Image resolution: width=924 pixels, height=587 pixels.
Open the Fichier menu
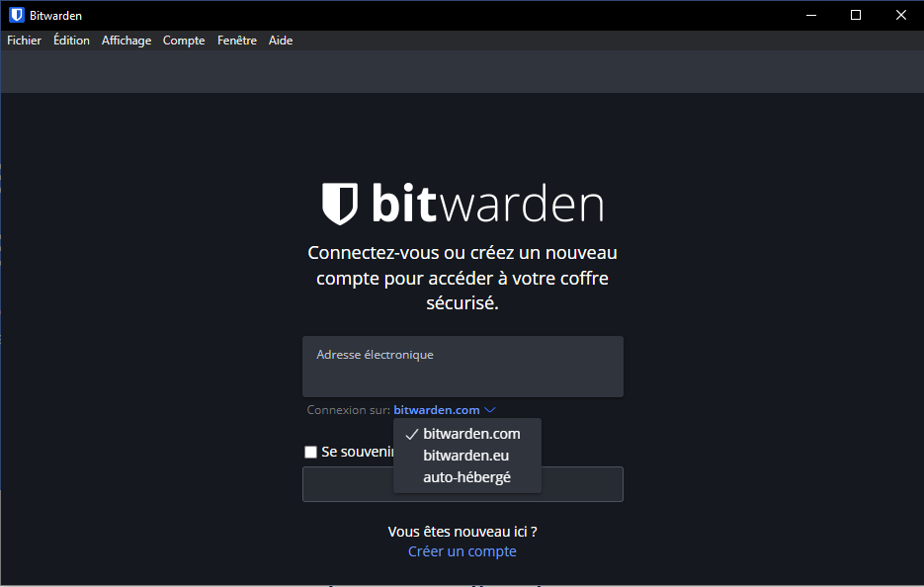(x=24, y=41)
